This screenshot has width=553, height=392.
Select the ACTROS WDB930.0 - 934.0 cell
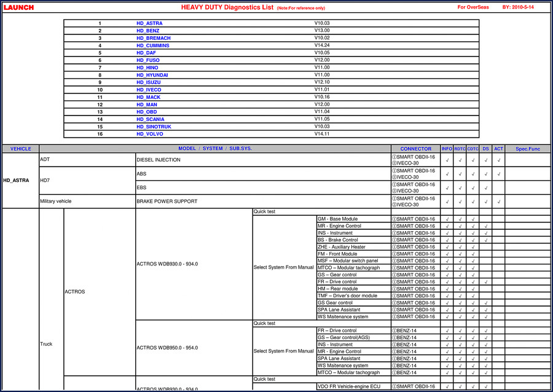coord(194,264)
